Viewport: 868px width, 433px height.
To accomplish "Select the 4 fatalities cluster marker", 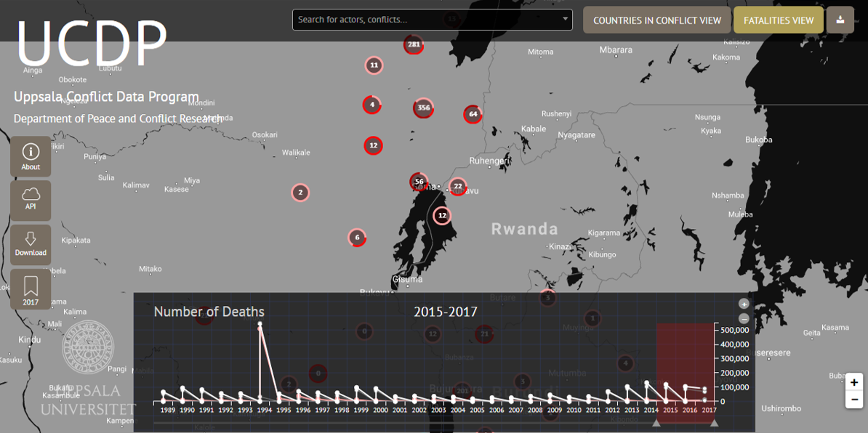I will coord(372,105).
